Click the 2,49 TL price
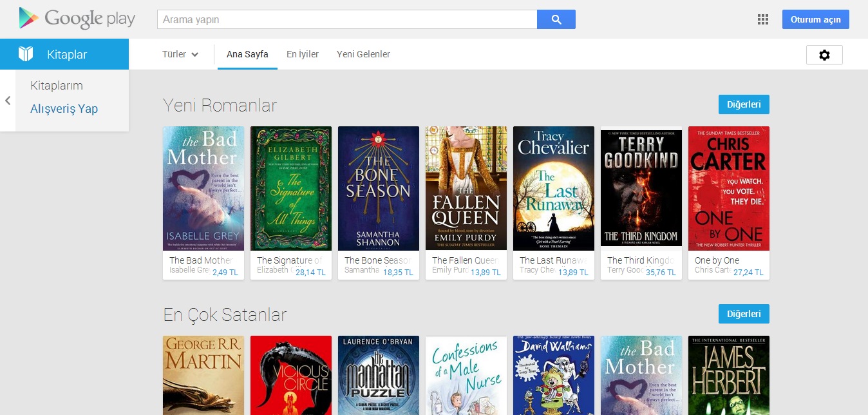Image resolution: width=868 pixels, height=415 pixels. (225, 273)
